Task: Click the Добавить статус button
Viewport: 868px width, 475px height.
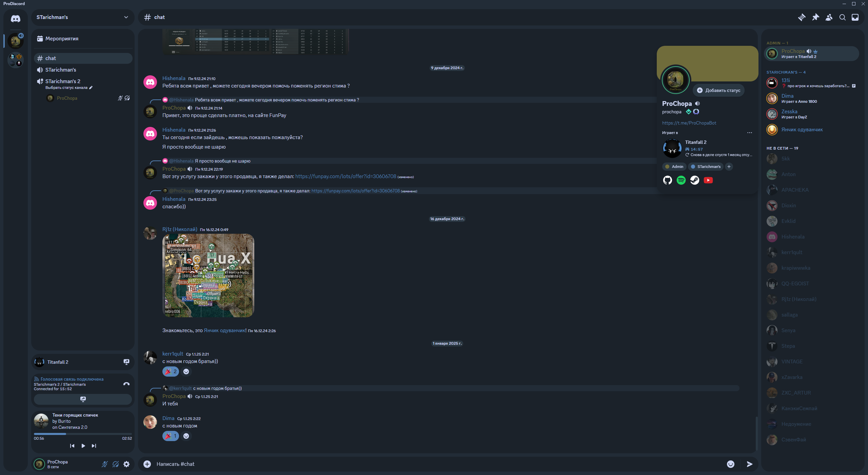Action: [718, 90]
